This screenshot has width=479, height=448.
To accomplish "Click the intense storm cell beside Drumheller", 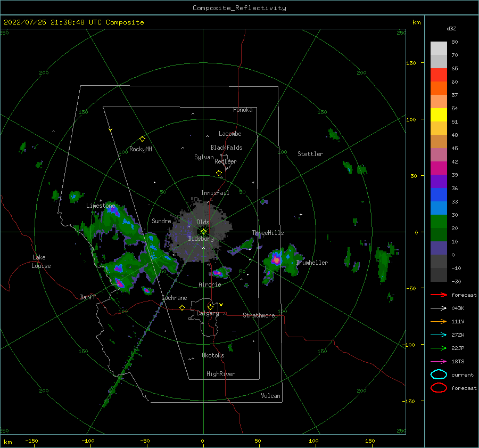I will click(276, 259).
